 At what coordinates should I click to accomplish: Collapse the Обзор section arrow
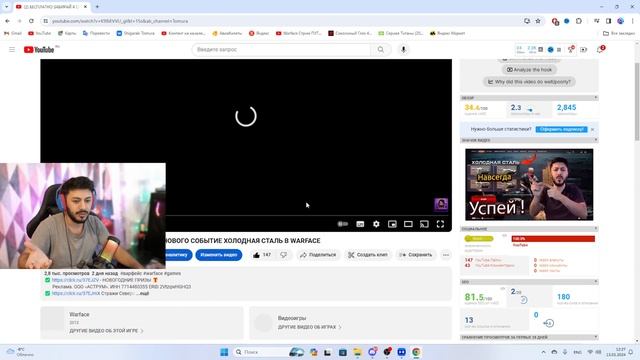596,98
